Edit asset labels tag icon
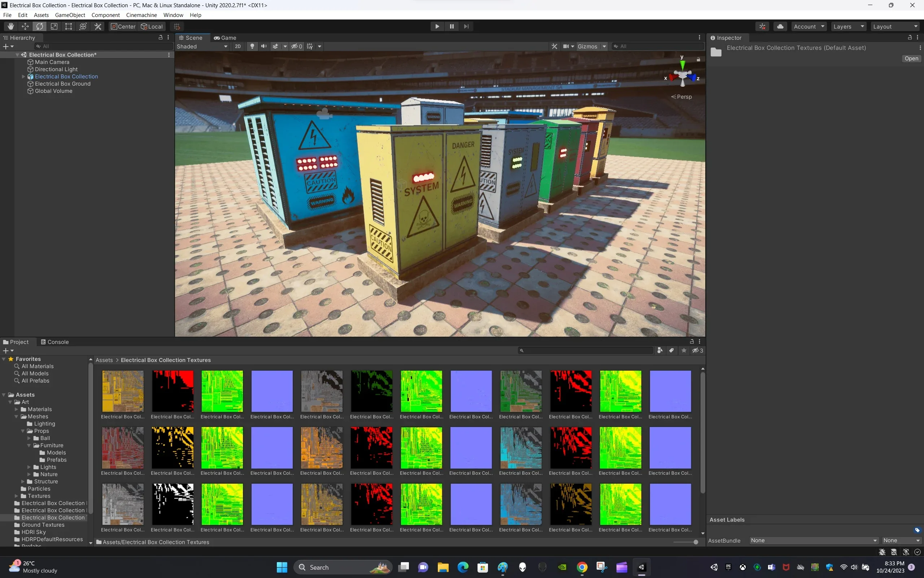The width and height of the screenshot is (924, 578). pyautogui.click(x=917, y=530)
